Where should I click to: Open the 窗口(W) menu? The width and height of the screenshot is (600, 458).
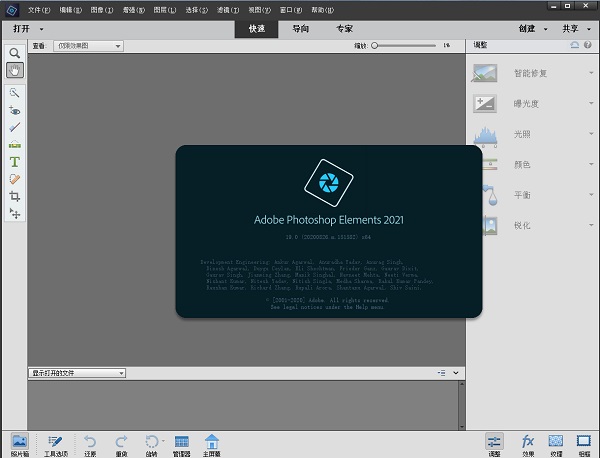pos(291,10)
